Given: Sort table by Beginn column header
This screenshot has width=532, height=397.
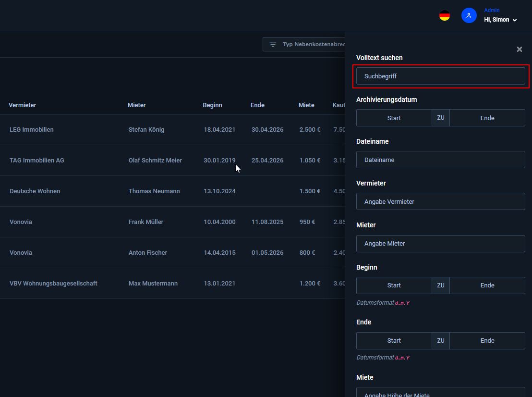Looking at the screenshot, I should pos(212,105).
